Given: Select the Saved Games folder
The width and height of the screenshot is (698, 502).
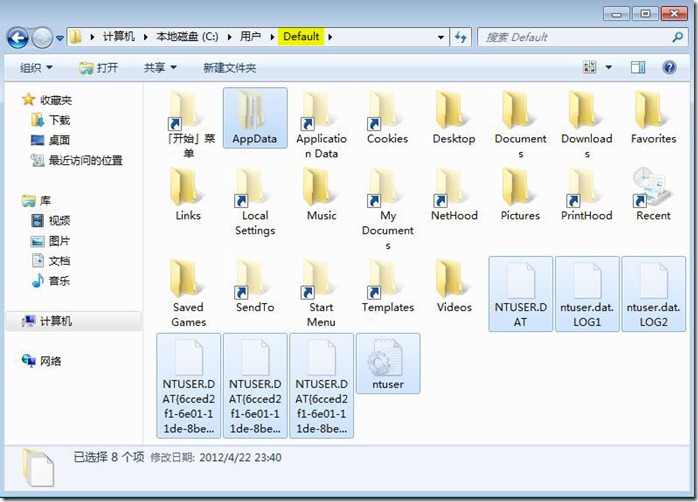Looking at the screenshot, I should tap(188, 294).
